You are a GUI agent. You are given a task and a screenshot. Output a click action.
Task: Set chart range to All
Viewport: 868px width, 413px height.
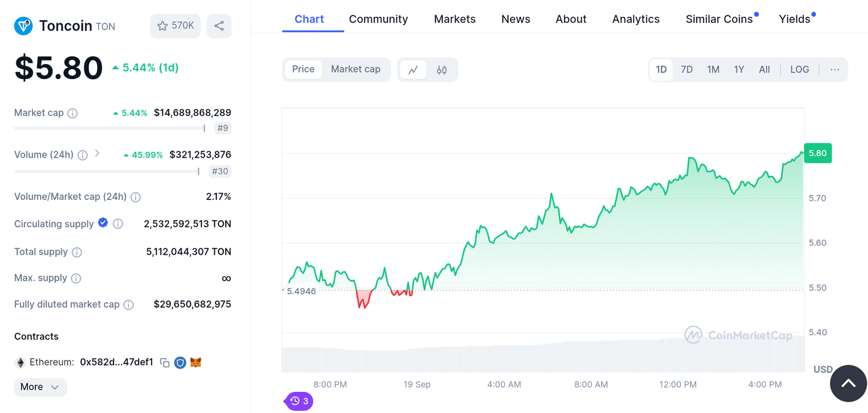[x=764, y=69]
